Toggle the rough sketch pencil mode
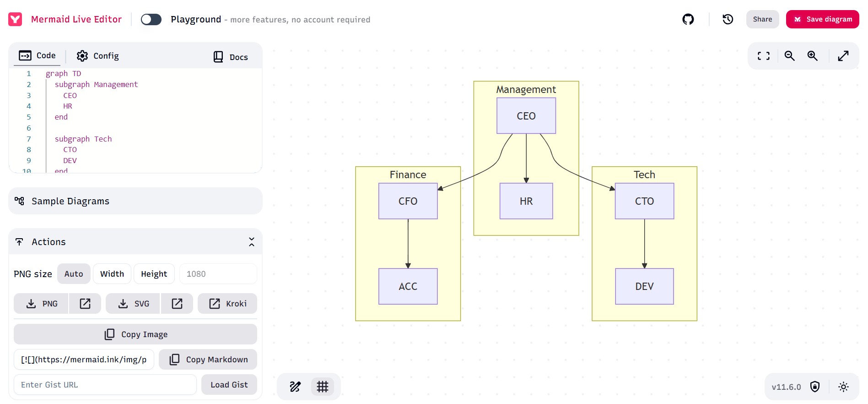This screenshot has width=868, height=404. coord(295,387)
